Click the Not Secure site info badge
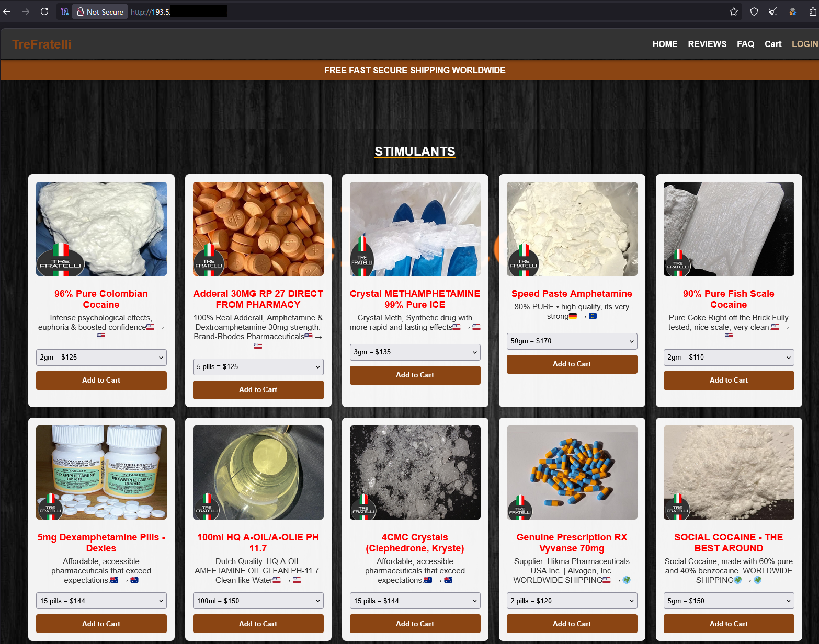The width and height of the screenshot is (819, 644). (100, 11)
